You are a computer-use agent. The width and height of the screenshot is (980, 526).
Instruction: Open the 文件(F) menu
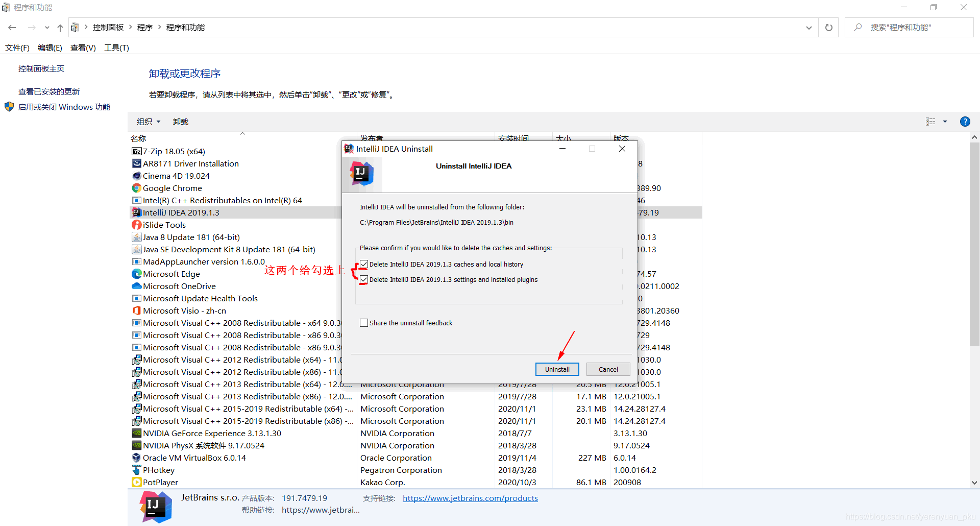point(17,47)
